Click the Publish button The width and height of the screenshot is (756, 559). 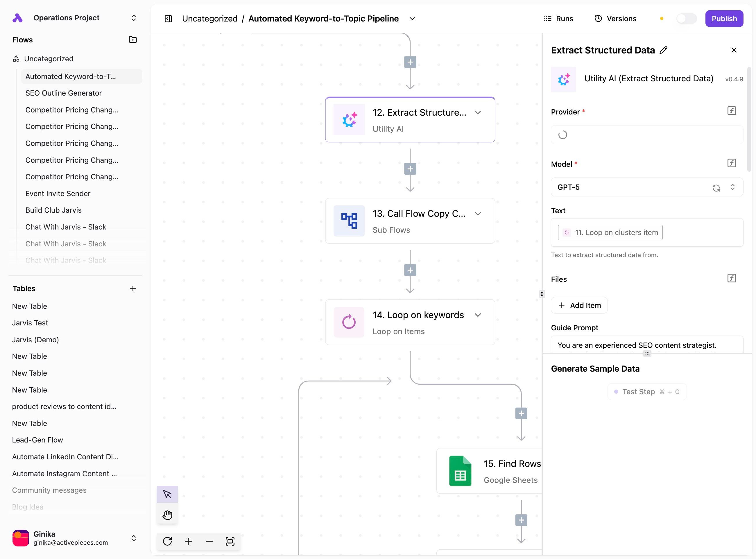724,19
